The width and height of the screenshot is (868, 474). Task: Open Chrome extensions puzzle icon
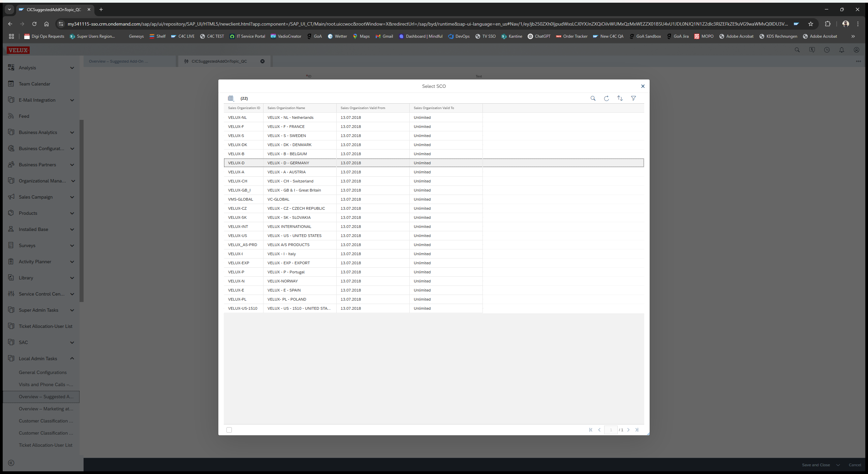(827, 24)
